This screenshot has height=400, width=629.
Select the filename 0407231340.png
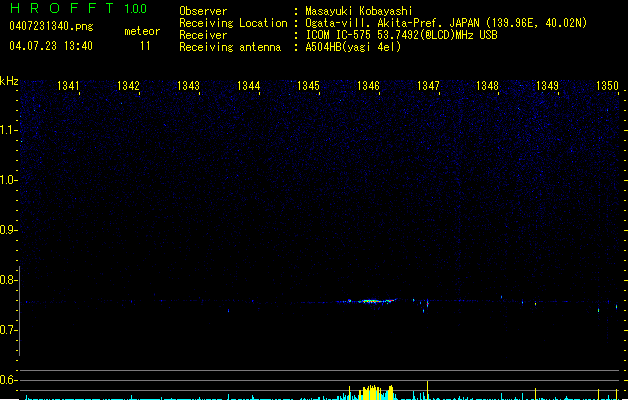tap(51, 26)
